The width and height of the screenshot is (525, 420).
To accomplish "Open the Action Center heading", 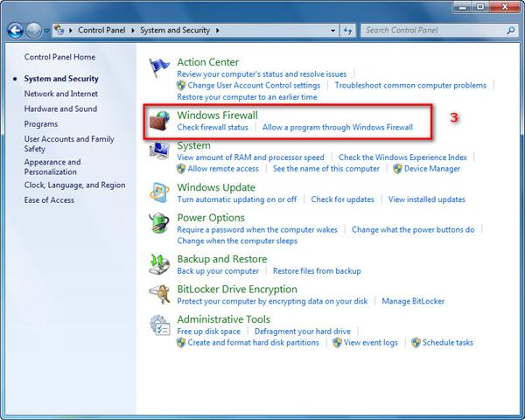I will 208,62.
